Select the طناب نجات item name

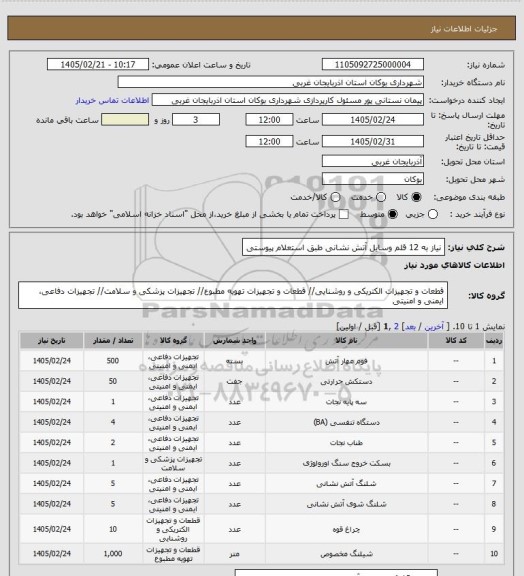(346, 443)
